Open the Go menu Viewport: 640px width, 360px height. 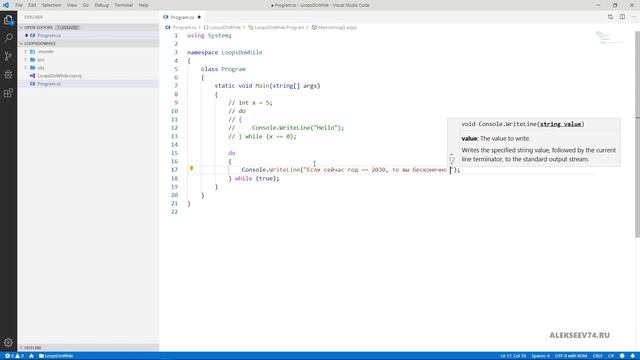pyautogui.click(x=86, y=5)
